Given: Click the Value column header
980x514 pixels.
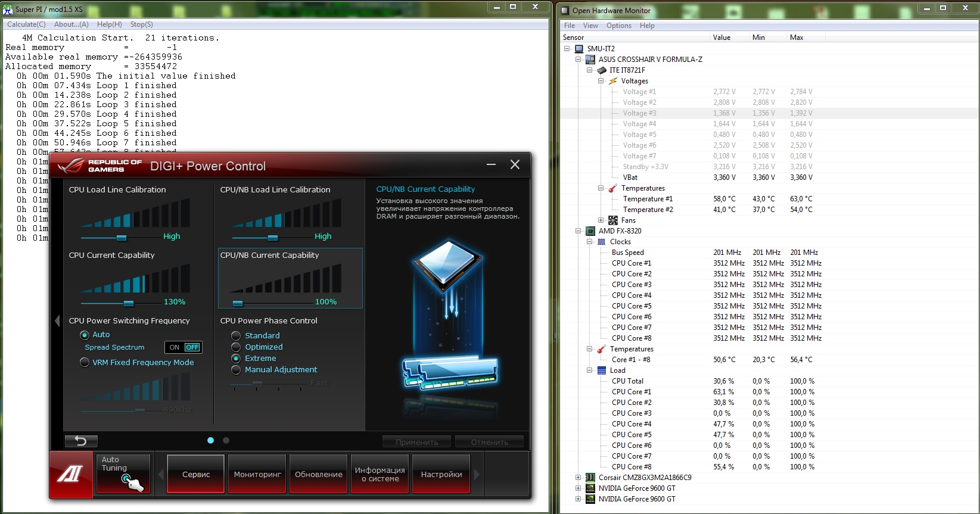Looking at the screenshot, I should click(729, 38).
